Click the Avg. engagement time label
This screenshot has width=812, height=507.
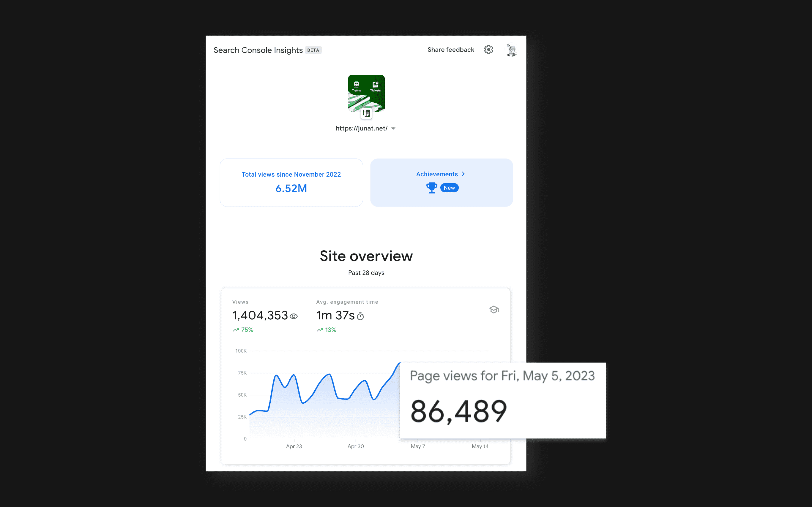pos(347,302)
